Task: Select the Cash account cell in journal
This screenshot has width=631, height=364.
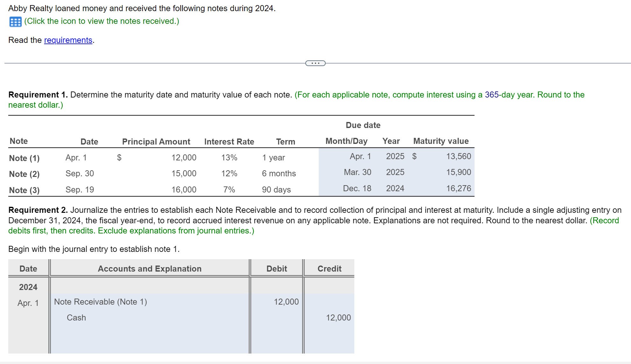Action: [x=76, y=318]
